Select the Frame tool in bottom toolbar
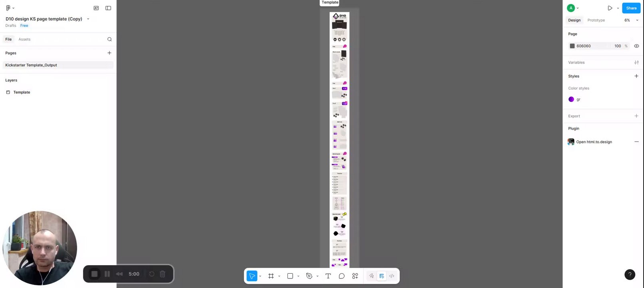The height and width of the screenshot is (288, 644). click(x=271, y=276)
